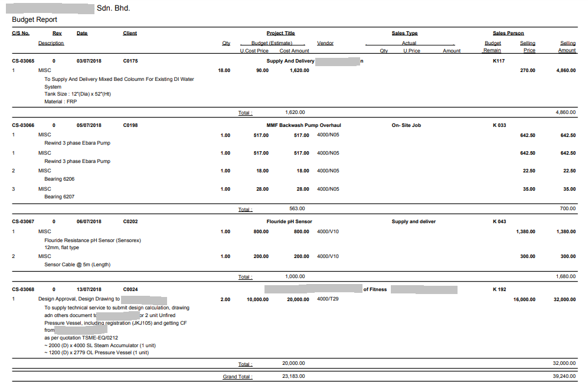Click cost amount '1,620.00' in MISC row
588x382 pixels.
point(299,70)
